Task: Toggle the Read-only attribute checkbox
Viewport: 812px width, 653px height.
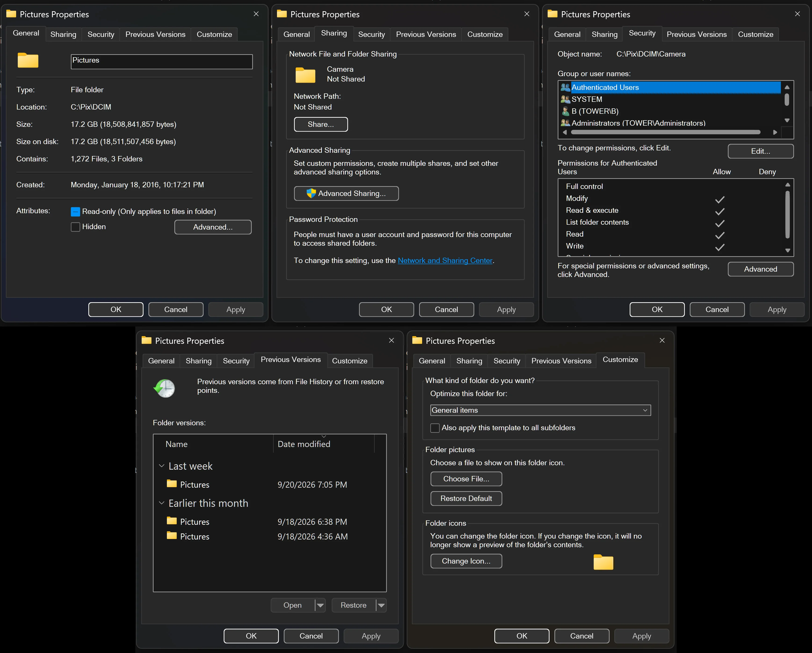Action: [75, 212]
